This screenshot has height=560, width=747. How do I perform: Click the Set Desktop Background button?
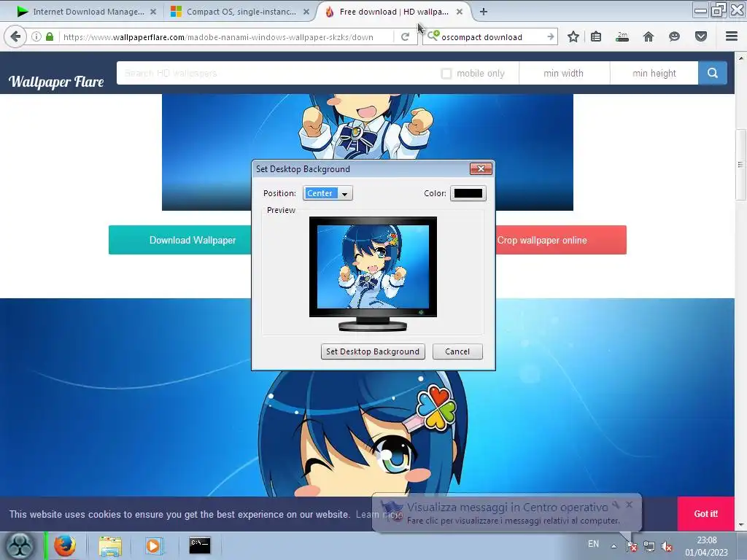coord(373,351)
